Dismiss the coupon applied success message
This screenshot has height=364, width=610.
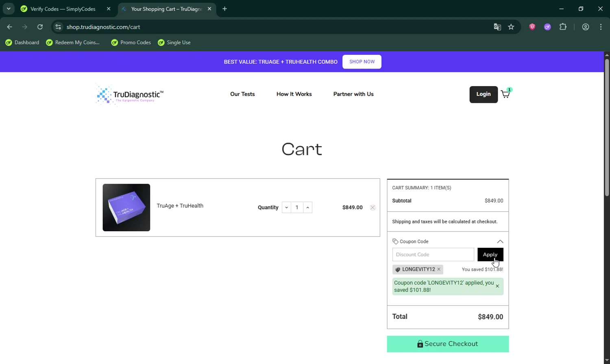497,286
